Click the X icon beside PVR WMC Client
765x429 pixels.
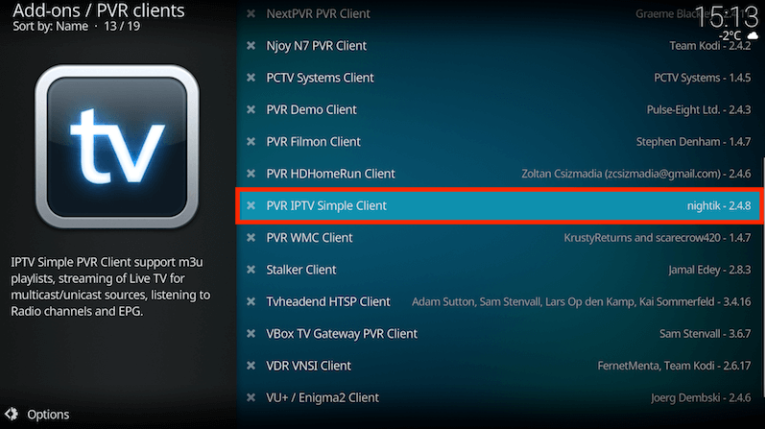pos(251,238)
